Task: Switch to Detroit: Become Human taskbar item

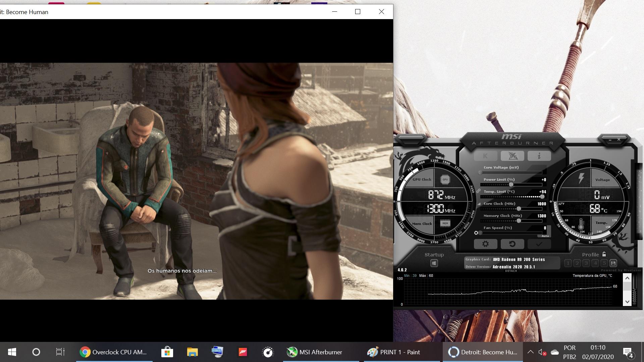Action: point(483,352)
